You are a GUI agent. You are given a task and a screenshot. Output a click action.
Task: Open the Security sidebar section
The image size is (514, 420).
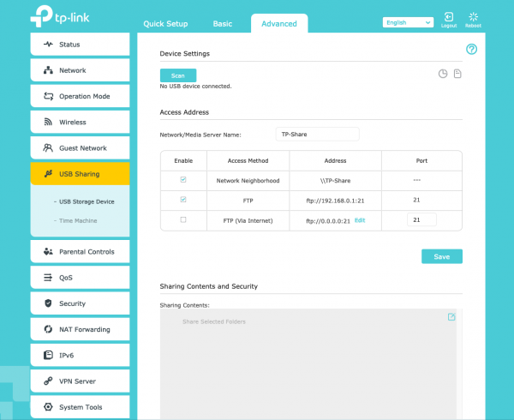(80, 303)
